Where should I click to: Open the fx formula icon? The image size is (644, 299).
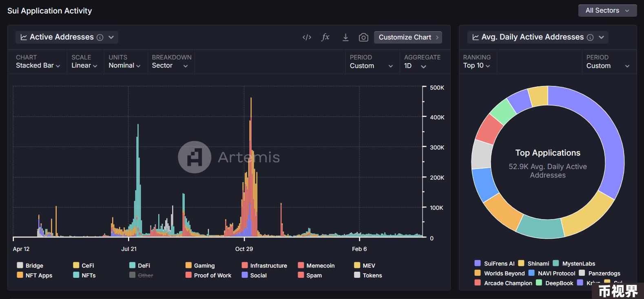tap(325, 37)
